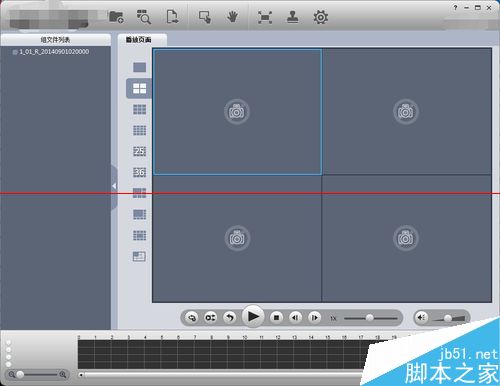Click the sync playback link button

point(192,317)
